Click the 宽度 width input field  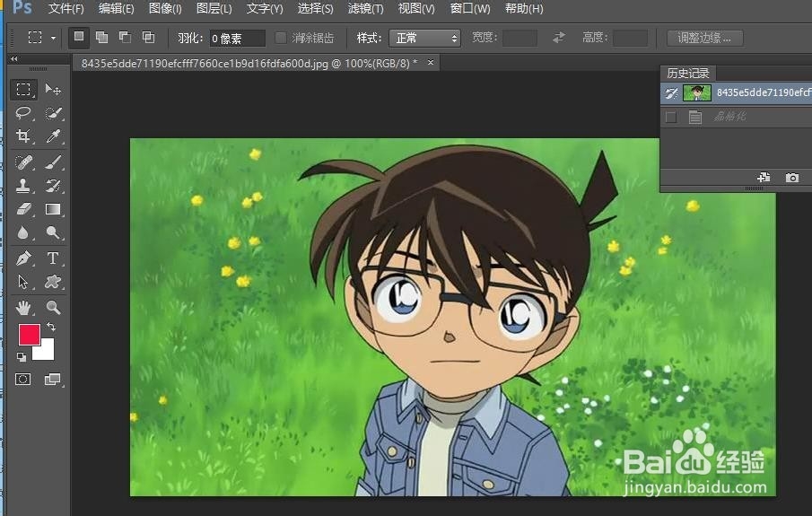[x=520, y=39]
